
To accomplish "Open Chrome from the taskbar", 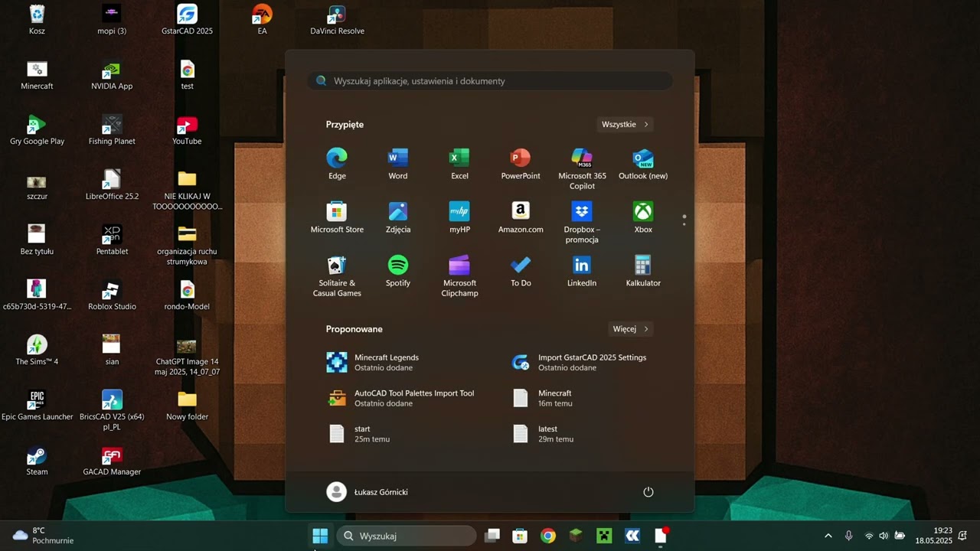I will tap(548, 536).
